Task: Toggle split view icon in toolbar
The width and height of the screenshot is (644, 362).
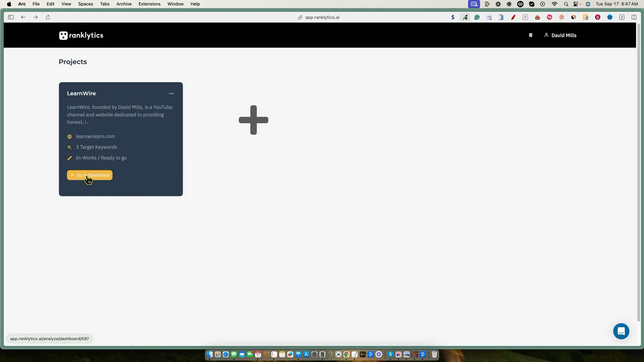Action: pyautogui.click(x=634, y=17)
